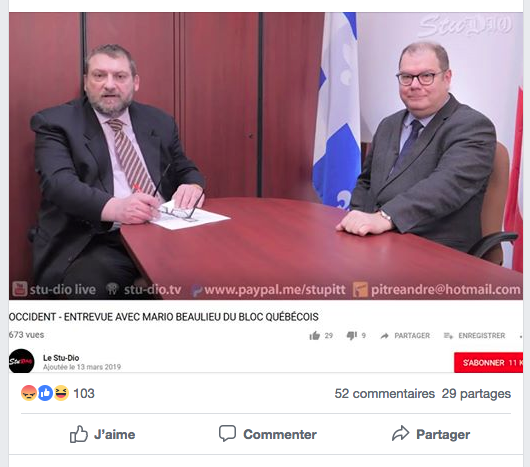Open the 29 partages link

tap(476, 394)
